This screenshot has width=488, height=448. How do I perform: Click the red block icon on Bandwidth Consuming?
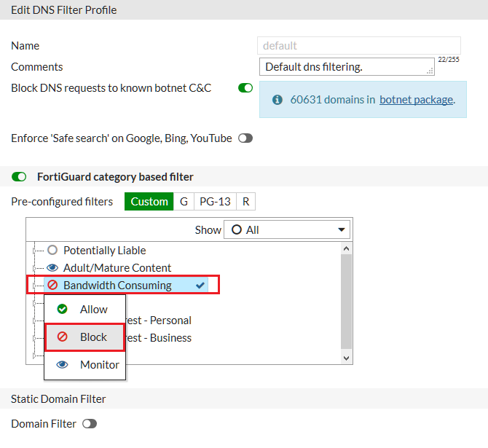[52, 285]
